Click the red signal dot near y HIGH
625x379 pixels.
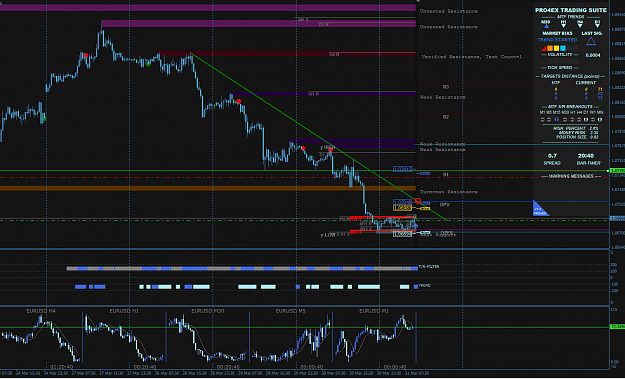(x=331, y=149)
